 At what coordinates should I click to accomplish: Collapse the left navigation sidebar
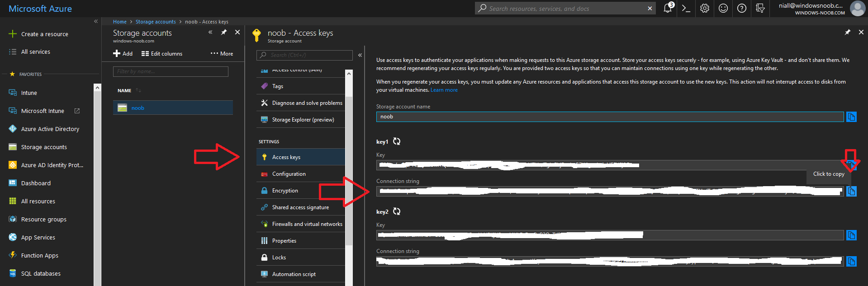pos(96,21)
